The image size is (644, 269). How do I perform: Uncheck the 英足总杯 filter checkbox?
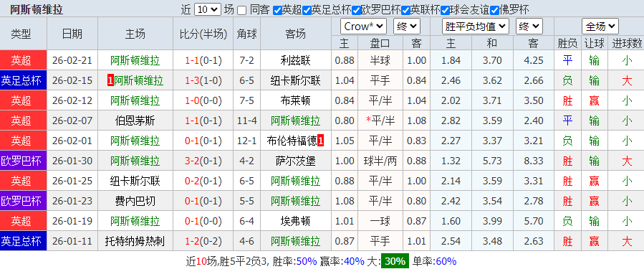pyautogui.click(x=307, y=10)
